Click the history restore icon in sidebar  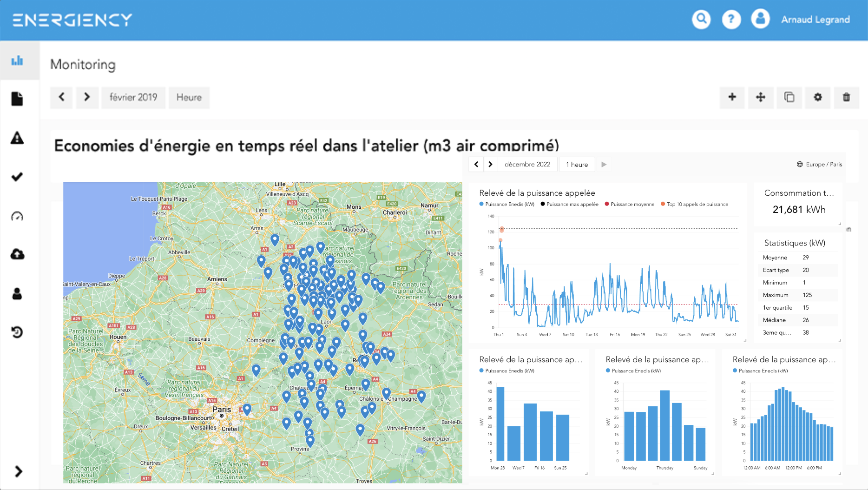(x=17, y=332)
